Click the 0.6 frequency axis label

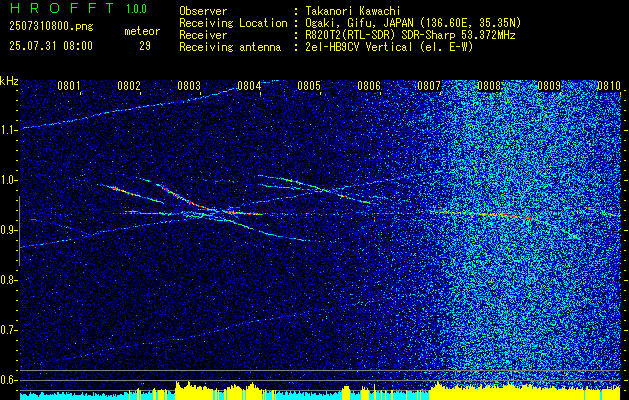click(x=9, y=380)
